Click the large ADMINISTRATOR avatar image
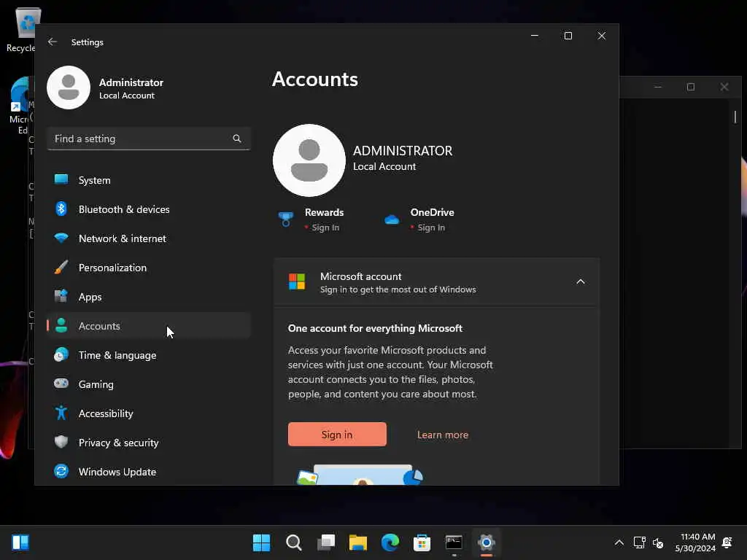 point(309,160)
